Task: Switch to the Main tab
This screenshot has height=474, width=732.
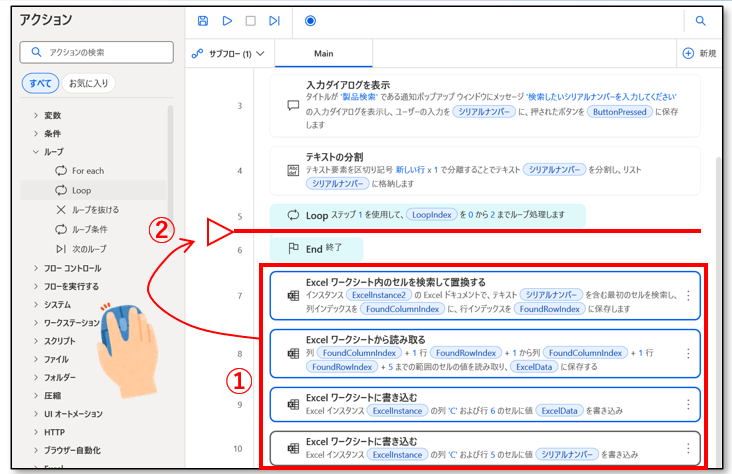Action: 323,53
